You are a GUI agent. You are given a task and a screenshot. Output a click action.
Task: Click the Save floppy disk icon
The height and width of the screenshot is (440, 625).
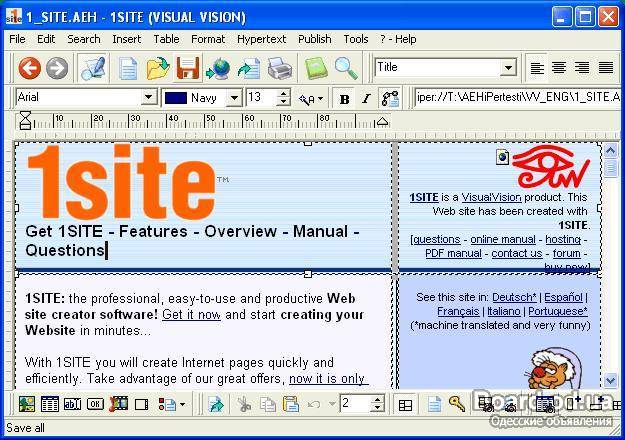[x=187, y=68]
